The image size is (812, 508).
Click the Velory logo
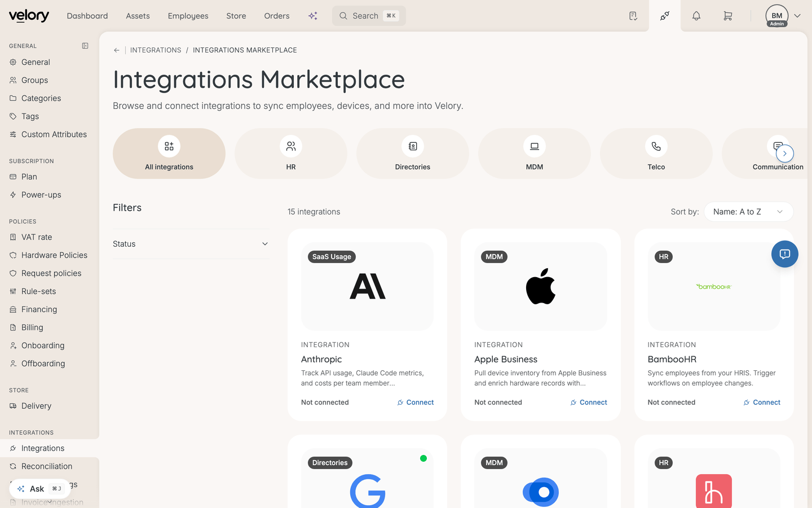coord(29,16)
